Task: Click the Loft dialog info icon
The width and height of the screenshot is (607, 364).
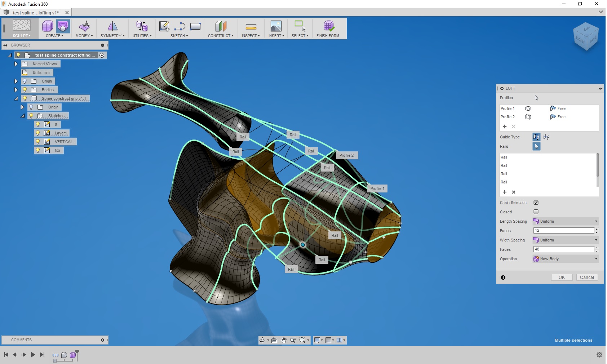Action: (503, 278)
